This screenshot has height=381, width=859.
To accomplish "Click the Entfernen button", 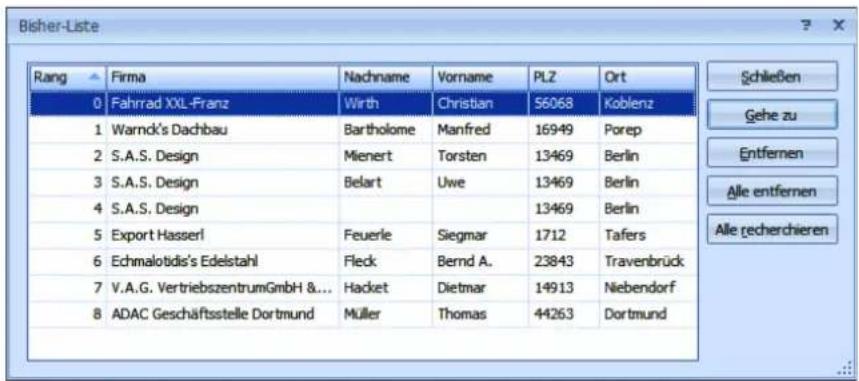I will pos(772,152).
